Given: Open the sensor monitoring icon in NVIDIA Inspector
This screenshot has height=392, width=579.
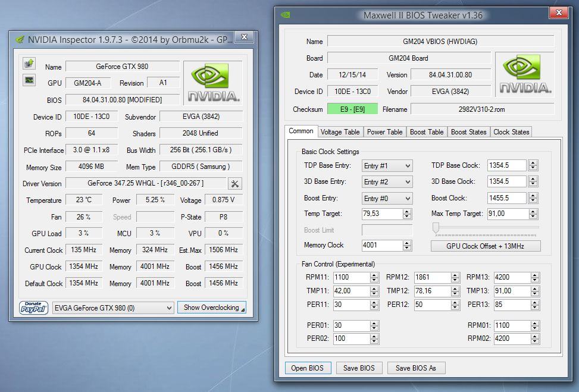Looking at the screenshot, I should [29, 80].
